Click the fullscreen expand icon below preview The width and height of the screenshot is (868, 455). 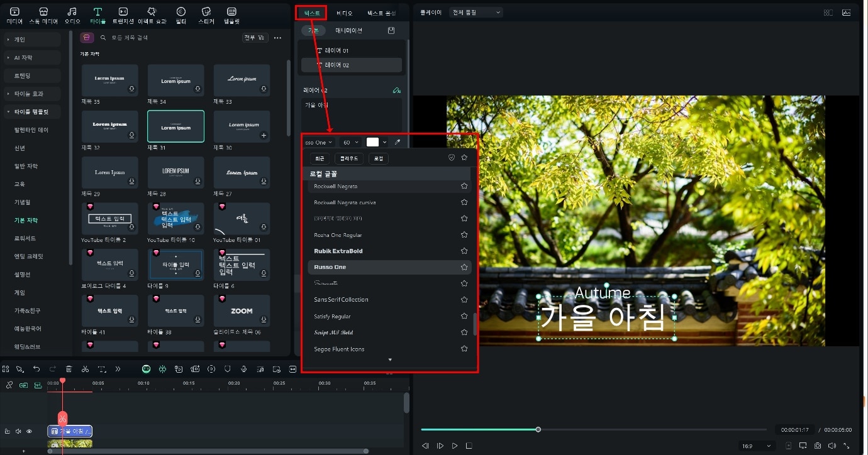click(846, 446)
